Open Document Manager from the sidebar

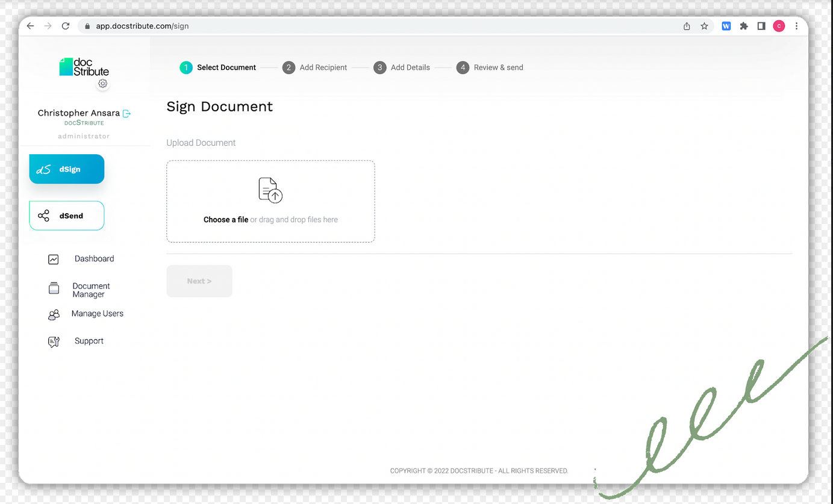click(91, 290)
